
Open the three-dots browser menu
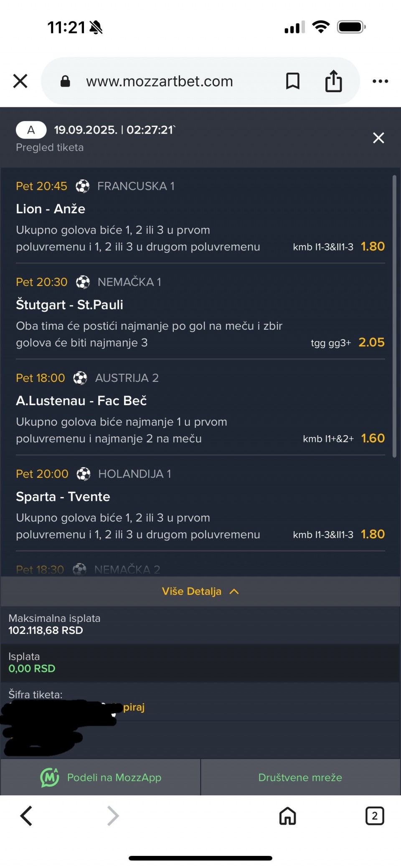pos(380,81)
